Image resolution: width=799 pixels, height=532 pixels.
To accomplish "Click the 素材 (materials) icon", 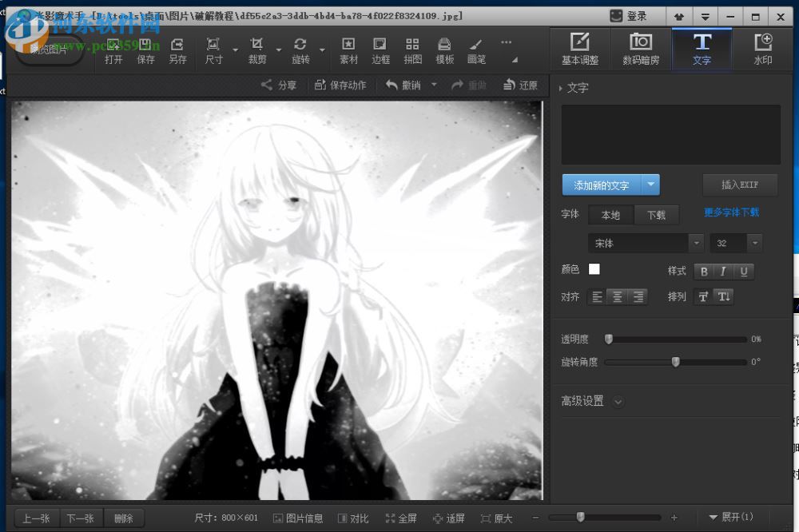I will coord(348,48).
